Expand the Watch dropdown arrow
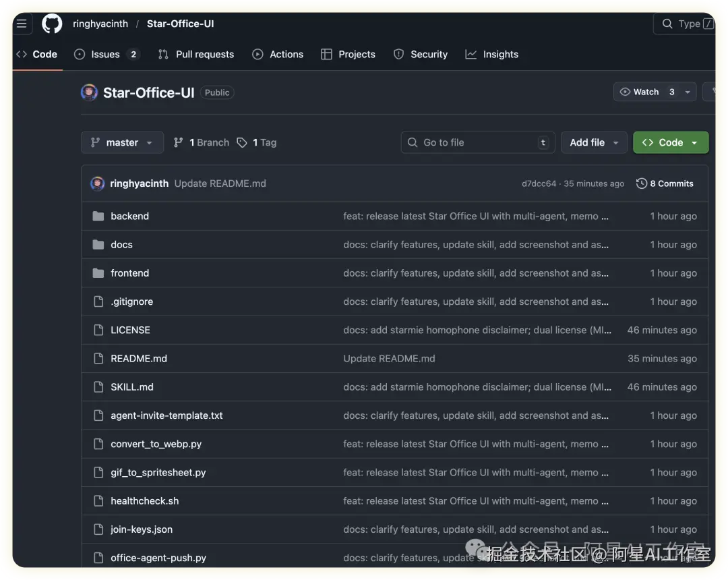728x580 pixels. pos(688,92)
